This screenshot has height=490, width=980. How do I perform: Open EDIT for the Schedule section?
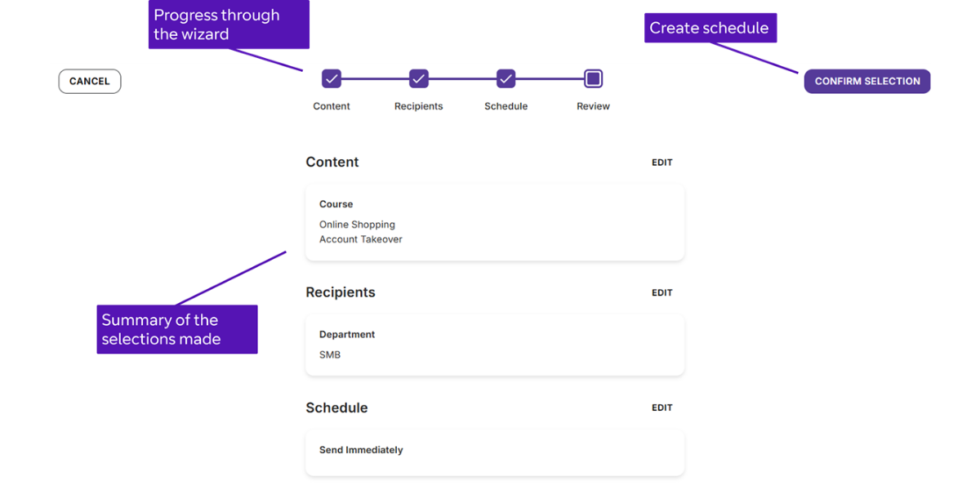661,407
